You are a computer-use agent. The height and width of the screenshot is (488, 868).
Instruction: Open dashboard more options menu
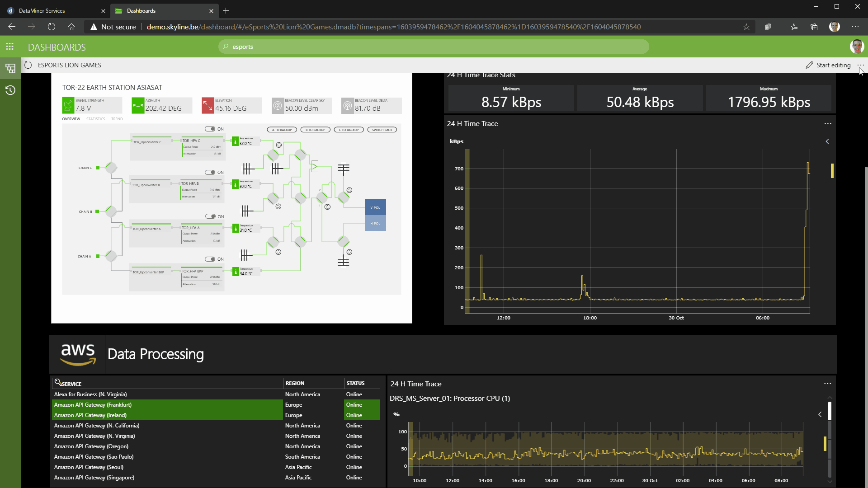click(x=860, y=65)
